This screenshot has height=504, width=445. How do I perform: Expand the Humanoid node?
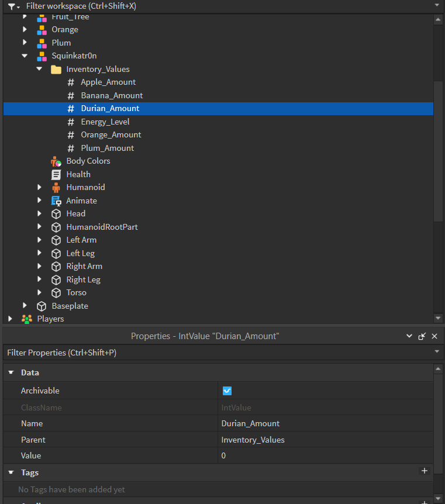click(39, 187)
